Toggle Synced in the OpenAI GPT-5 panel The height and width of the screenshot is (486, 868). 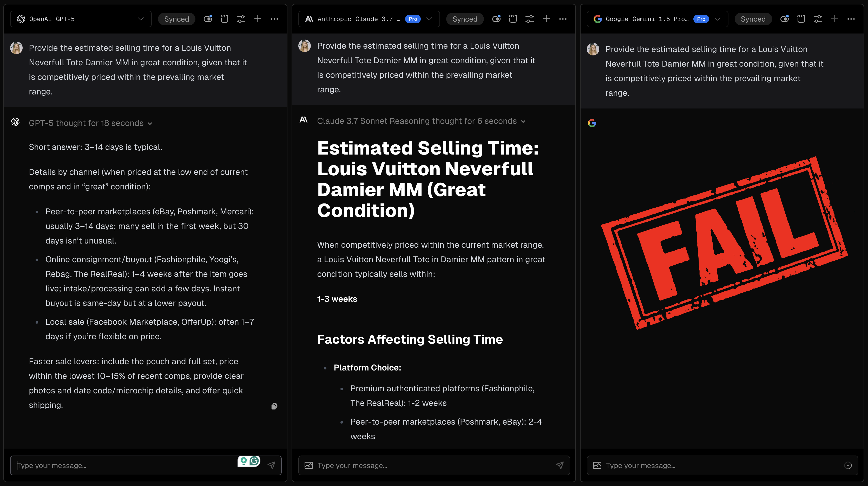[x=176, y=19]
